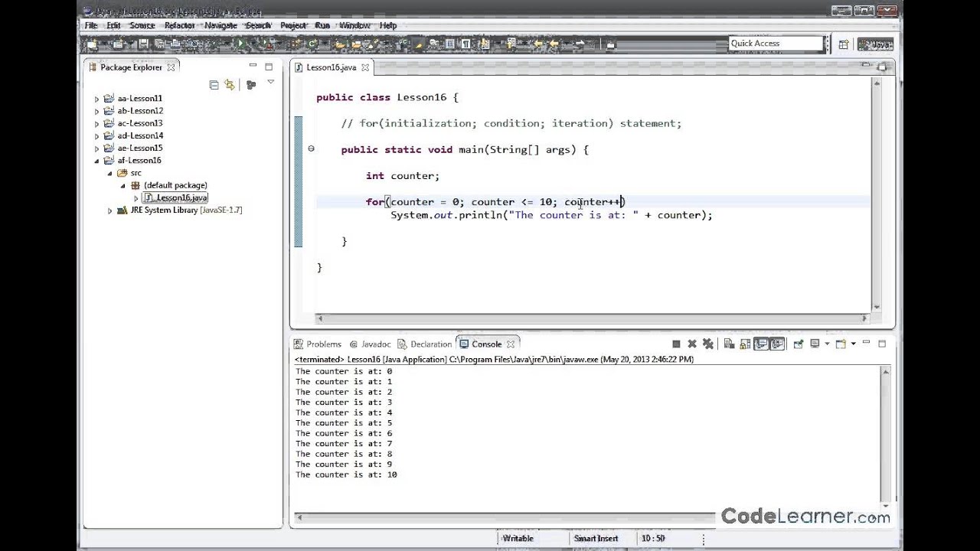Open the Help menu
The image size is (980, 551).
coord(388,25)
